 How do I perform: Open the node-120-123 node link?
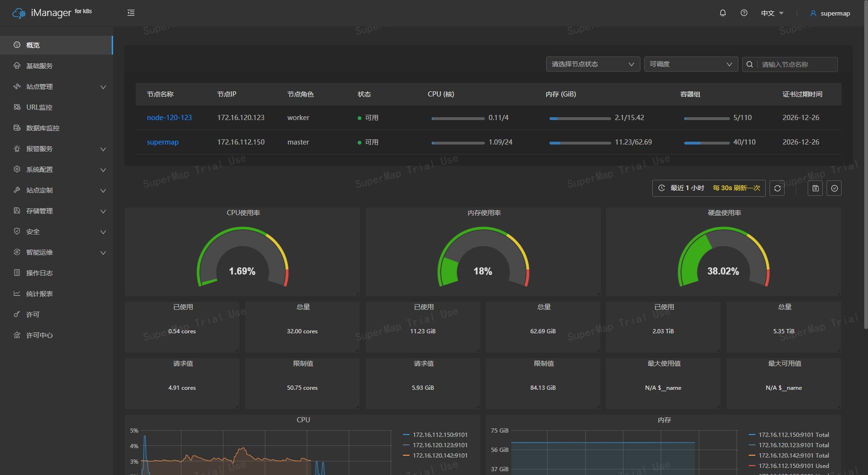click(169, 118)
